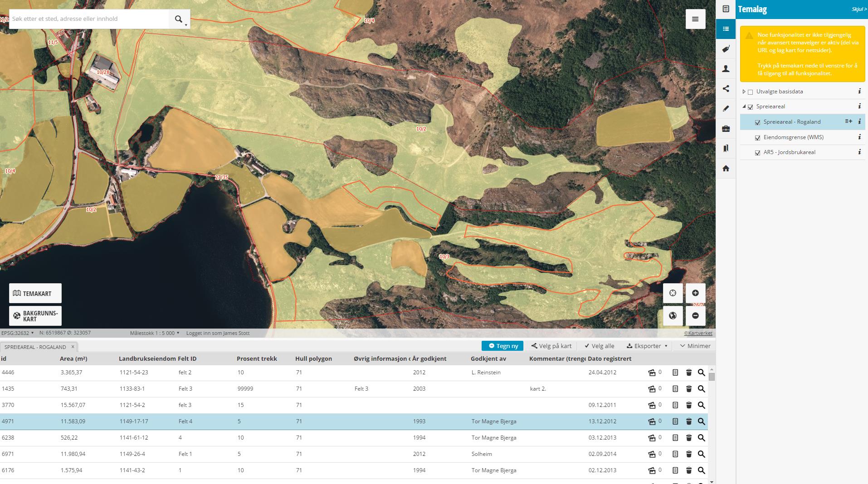Image resolution: width=868 pixels, height=484 pixels.
Task: Select table row with id 6971
Action: (354, 454)
